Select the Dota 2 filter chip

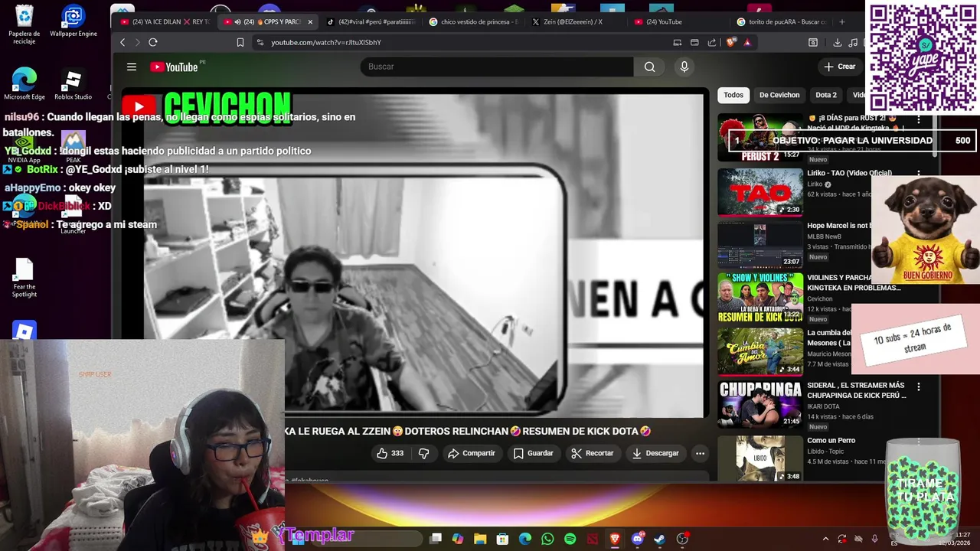[x=826, y=95]
